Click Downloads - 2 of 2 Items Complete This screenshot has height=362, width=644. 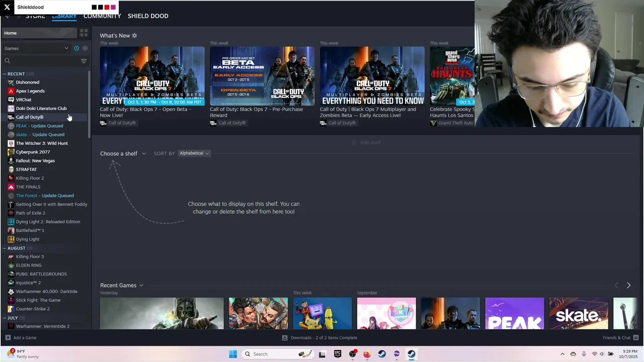(324, 338)
